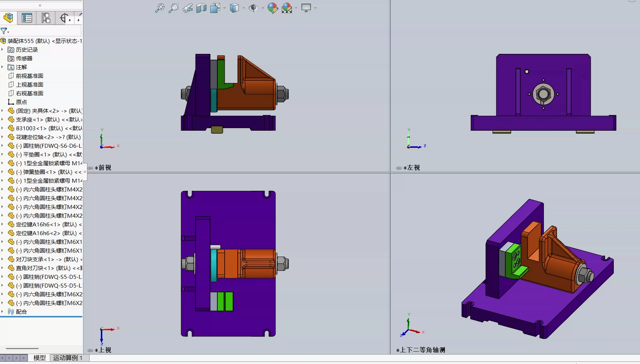Expand the (固定) 夹具体<2> component
This screenshot has height=364, width=640.
2,111
